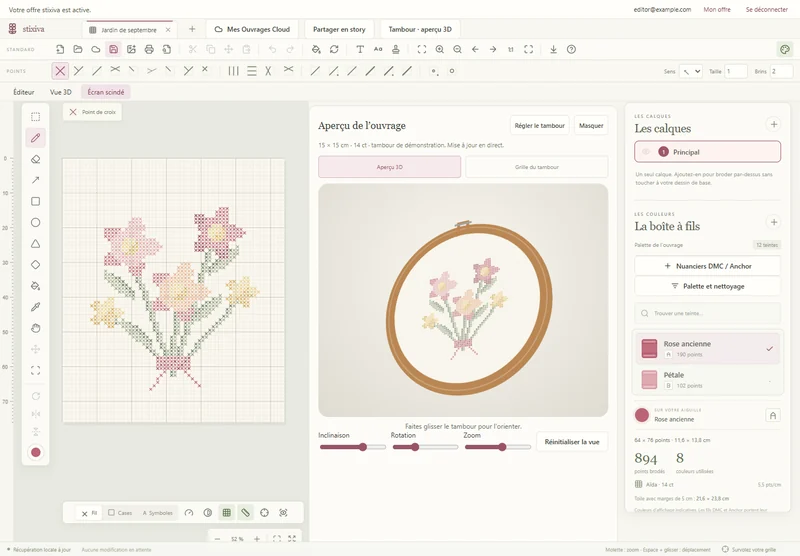Click the print icon in standard toolbar
Image resolution: width=800 pixels, height=556 pixels.
[x=149, y=49]
